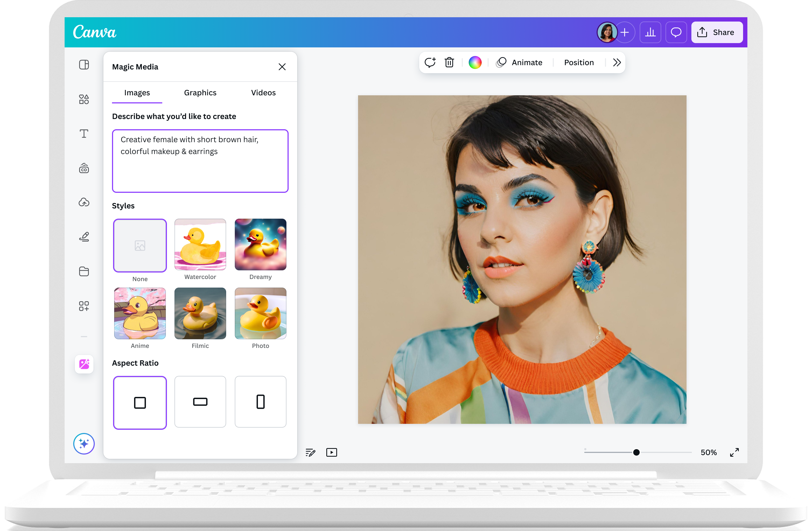Select the landscape aspect ratio option
Screen dimensions: 812x531
[200, 402]
